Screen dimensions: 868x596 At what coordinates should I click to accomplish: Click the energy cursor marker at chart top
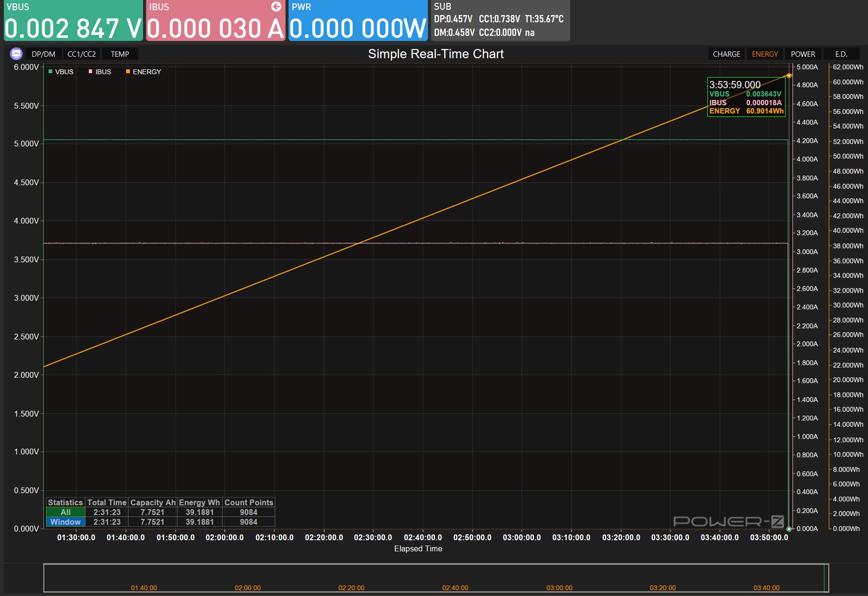(x=789, y=76)
